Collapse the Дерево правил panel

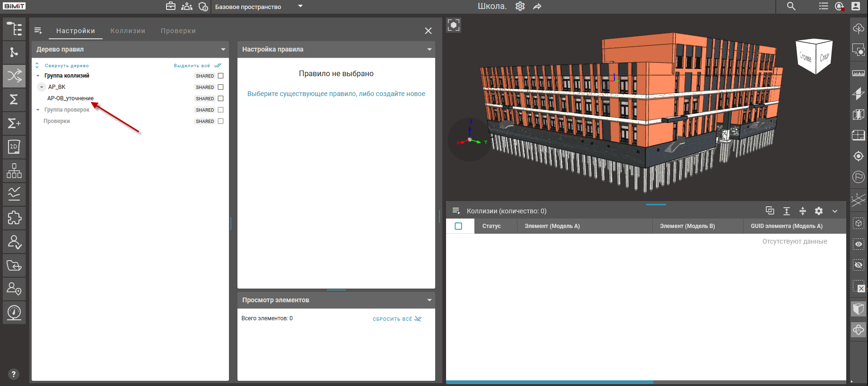click(x=223, y=49)
